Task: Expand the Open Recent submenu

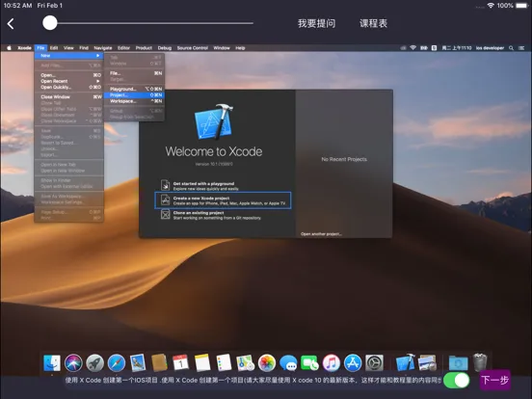Action: [x=68, y=81]
